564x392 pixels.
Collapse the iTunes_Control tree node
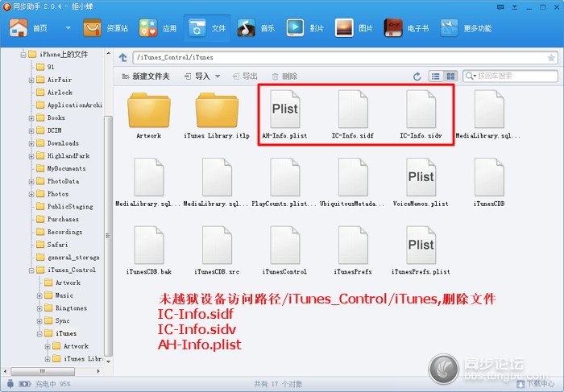[31, 270]
